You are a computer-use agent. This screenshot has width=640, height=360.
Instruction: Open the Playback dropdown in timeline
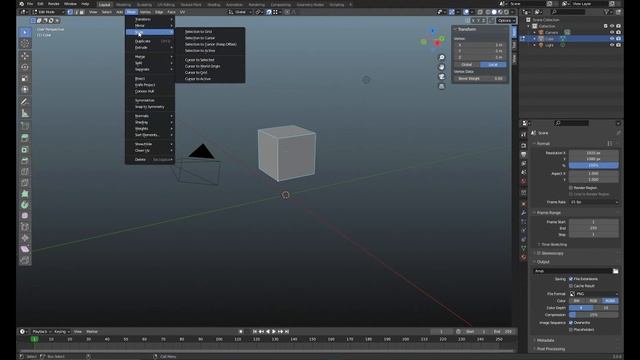click(41, 332)
